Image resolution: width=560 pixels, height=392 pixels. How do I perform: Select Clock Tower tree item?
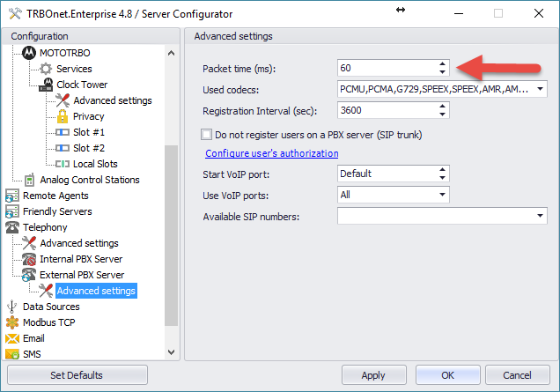pos(82,85)
